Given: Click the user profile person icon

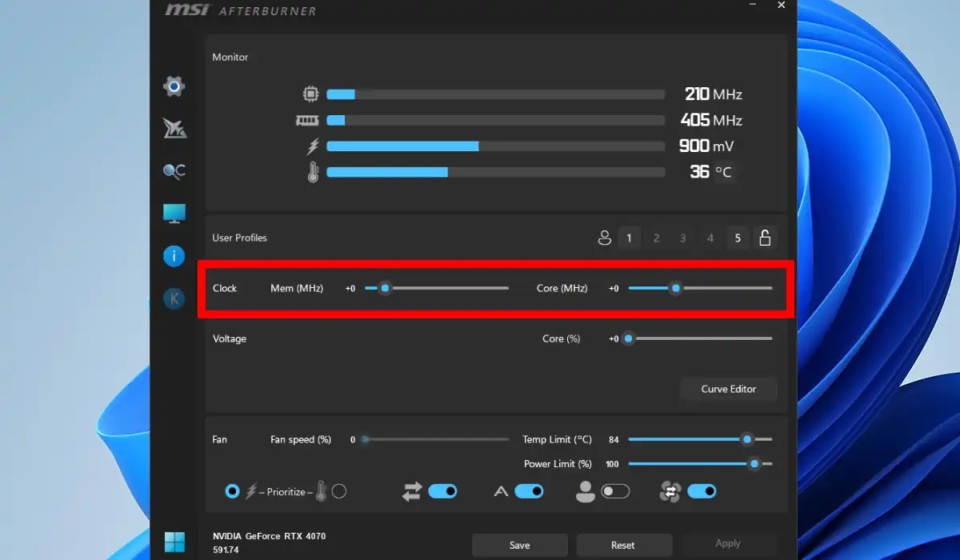Looking at the screenshot, I should [x=604, y=238].
